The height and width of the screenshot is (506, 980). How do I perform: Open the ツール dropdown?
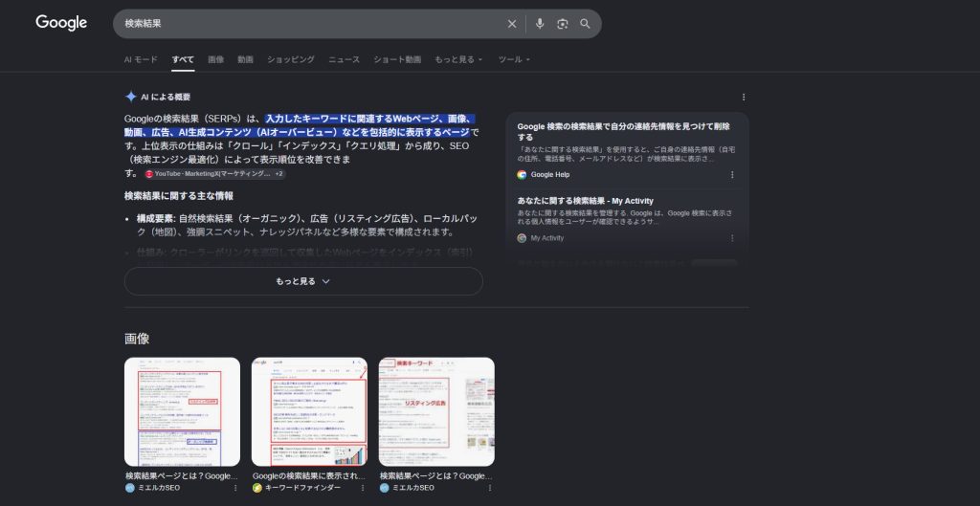pyautogui.click(x=514, y=59)
